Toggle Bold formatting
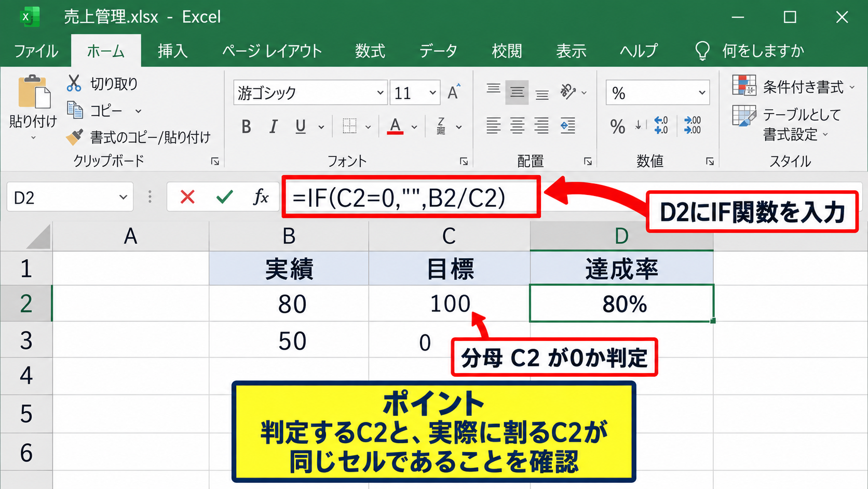This screenshot has height=489, width=868. click(247, 126)
